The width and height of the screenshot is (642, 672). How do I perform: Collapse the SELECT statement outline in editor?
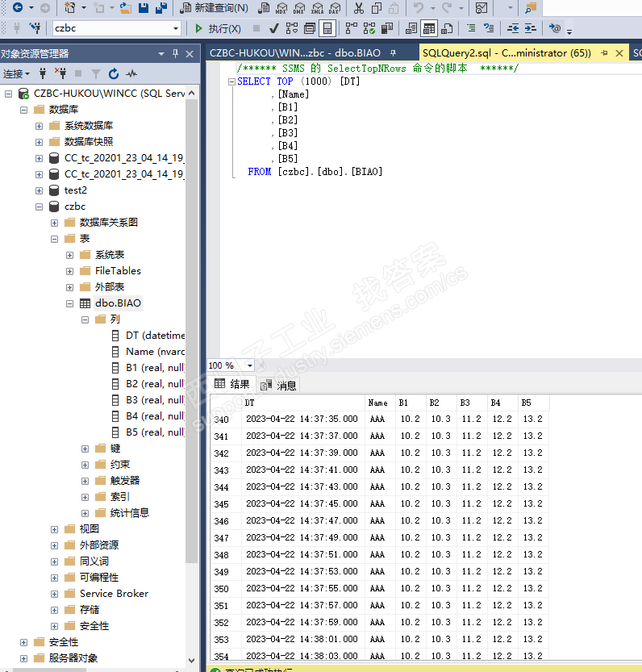[231, 81]
